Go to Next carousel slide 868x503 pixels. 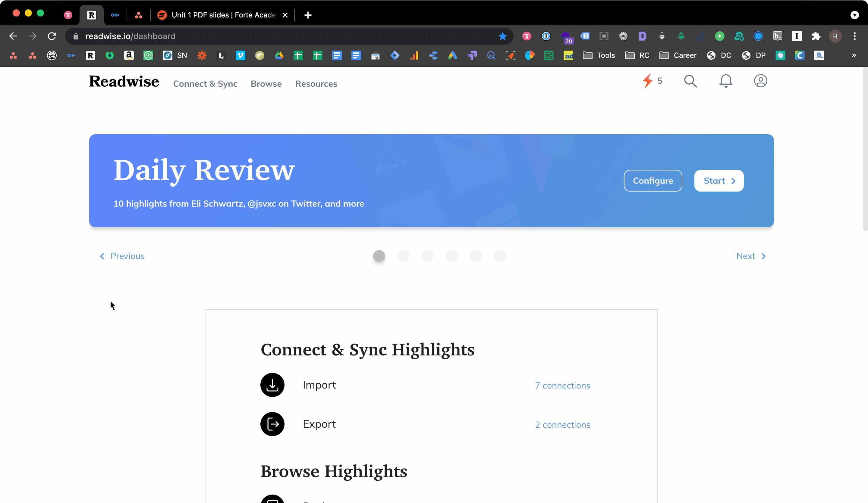click(x=751, y=256)
